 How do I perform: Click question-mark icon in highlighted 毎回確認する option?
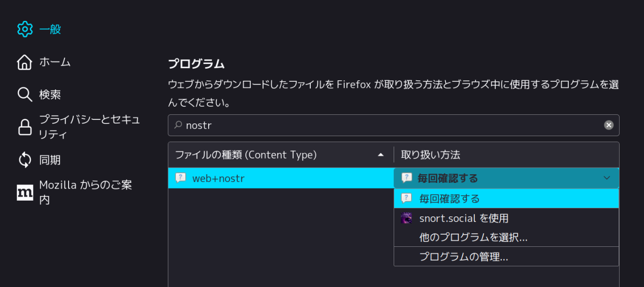[x=406, y=198]
